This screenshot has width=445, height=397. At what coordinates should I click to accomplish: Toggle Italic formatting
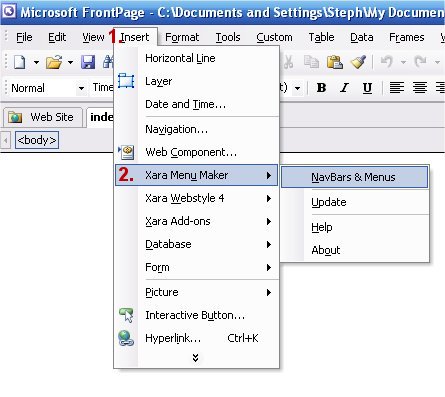(344, 88)
